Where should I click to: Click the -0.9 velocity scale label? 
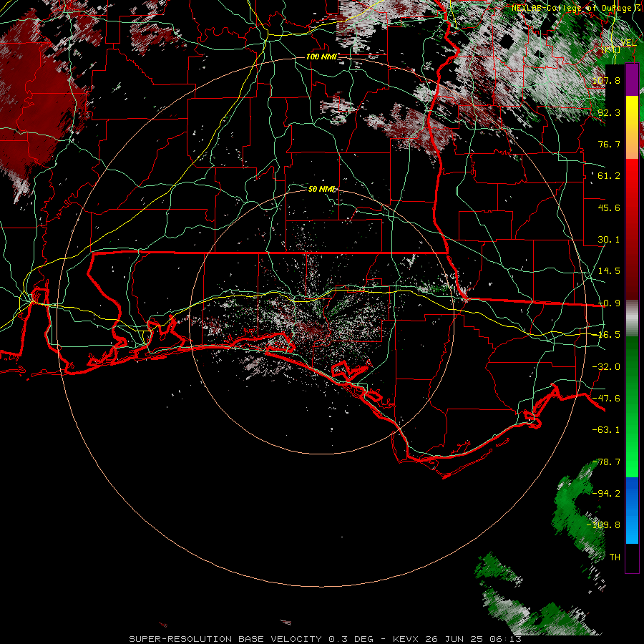point(609,303)
